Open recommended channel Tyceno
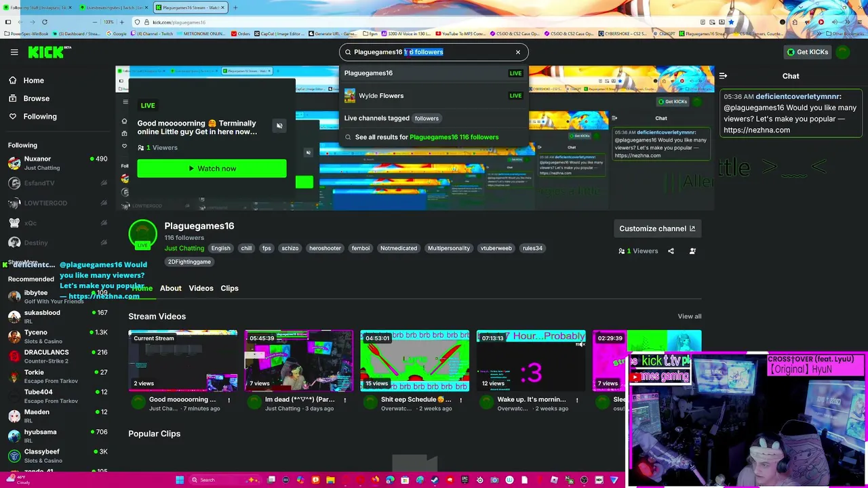The width and height of the screenshot is (868, 488). point(58,336)
